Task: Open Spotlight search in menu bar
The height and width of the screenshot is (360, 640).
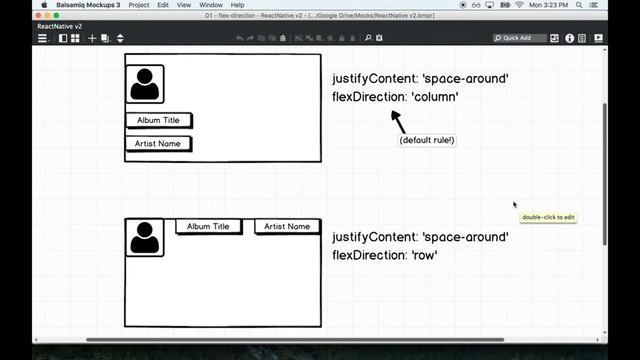Action: (x=579, y=5)
